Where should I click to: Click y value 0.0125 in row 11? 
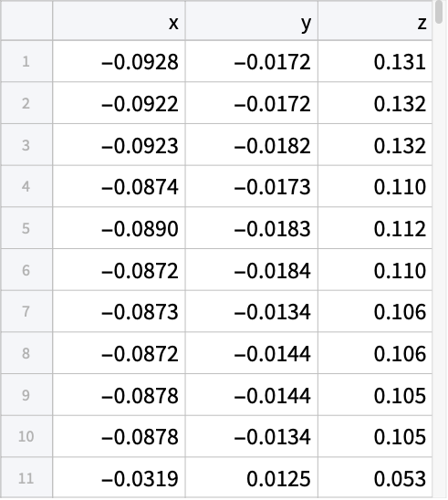tap(278, 479)
